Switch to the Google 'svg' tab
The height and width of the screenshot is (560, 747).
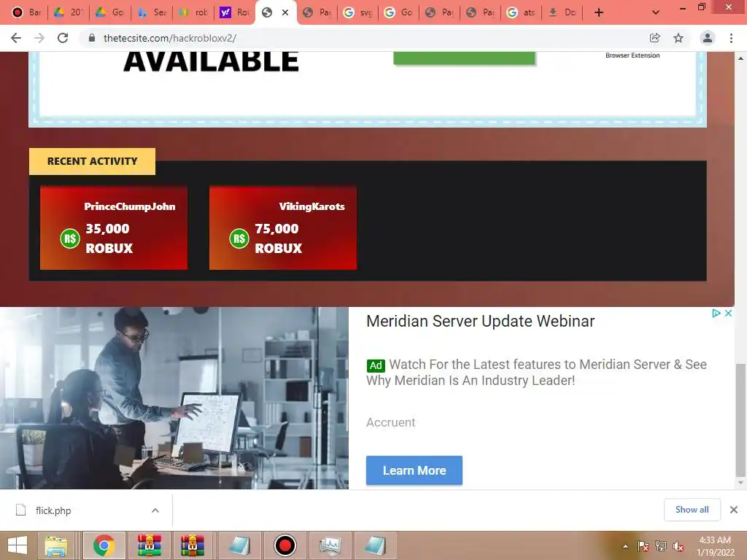pyautogui.click(x=358, y=12)
